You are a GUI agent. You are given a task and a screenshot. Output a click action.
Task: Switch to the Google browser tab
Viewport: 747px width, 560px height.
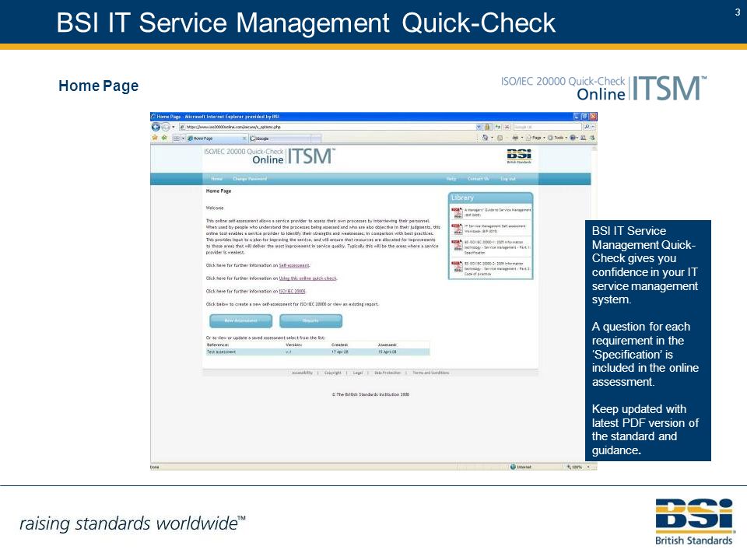pyautogui.click(x=279, y=138)
